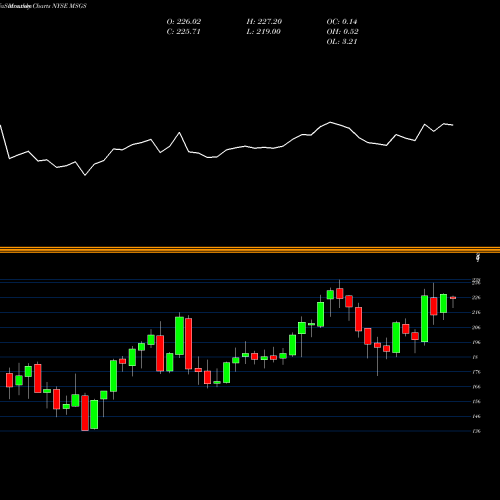
Task: Click the 156 price axis label
Action: [477, 402]
